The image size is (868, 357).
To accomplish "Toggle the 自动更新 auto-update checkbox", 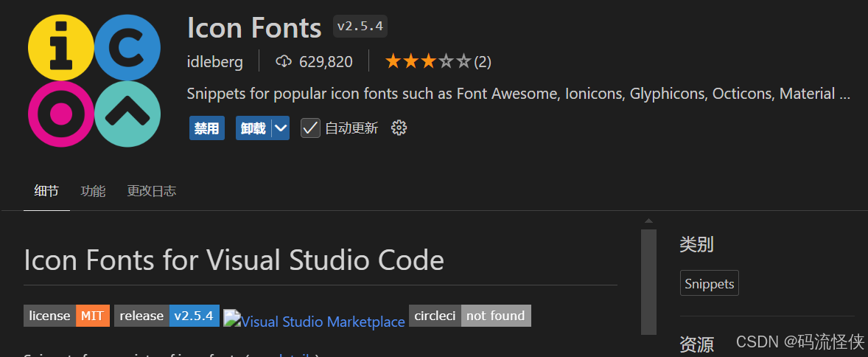I will click(x=310, y=128).
